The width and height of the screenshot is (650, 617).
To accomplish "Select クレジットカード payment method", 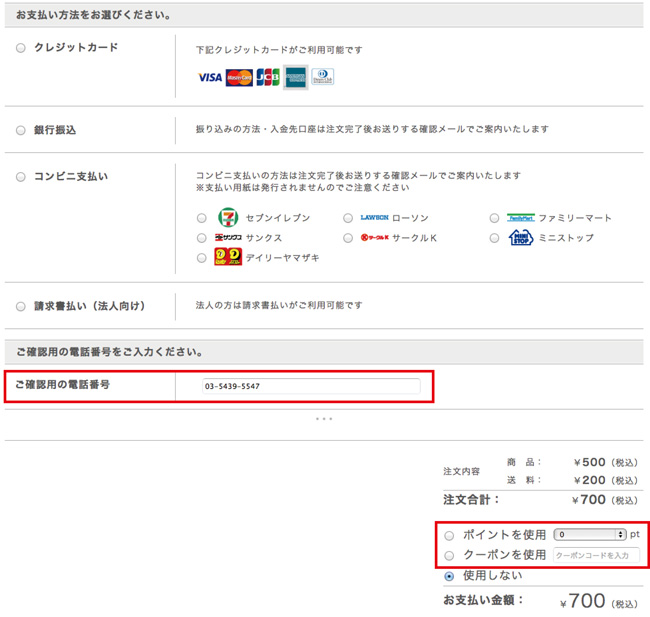I will pos(21,48).
